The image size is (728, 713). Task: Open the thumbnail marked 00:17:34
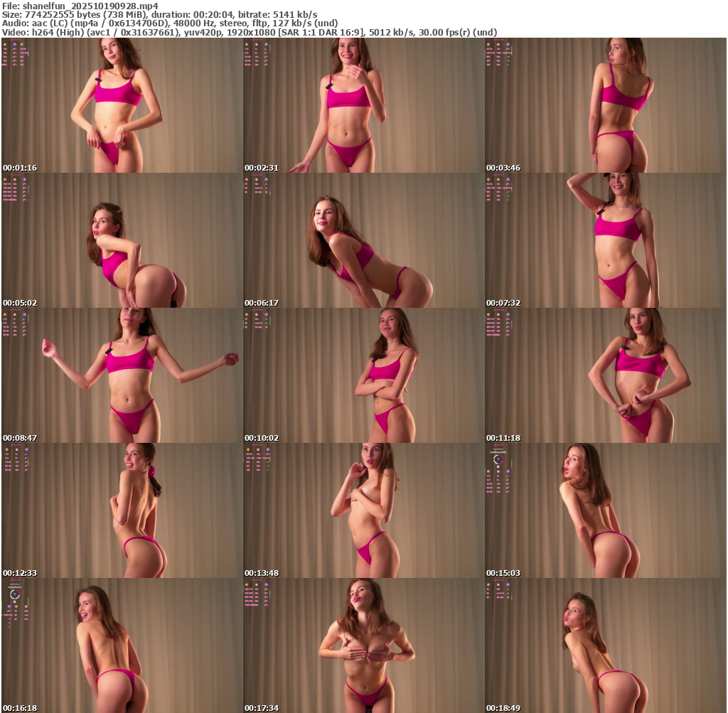click(363, 645)
